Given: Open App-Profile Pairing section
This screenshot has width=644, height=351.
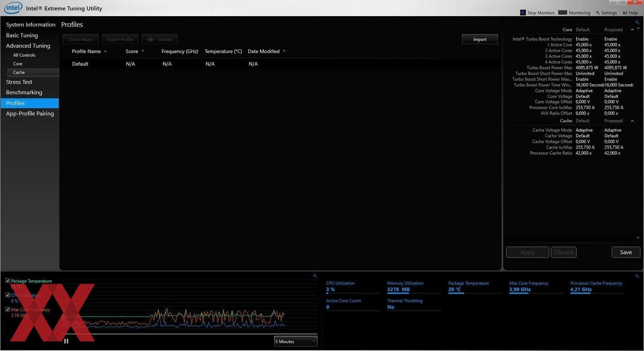Looking at the screenshot, I should (x=30, y=114).
